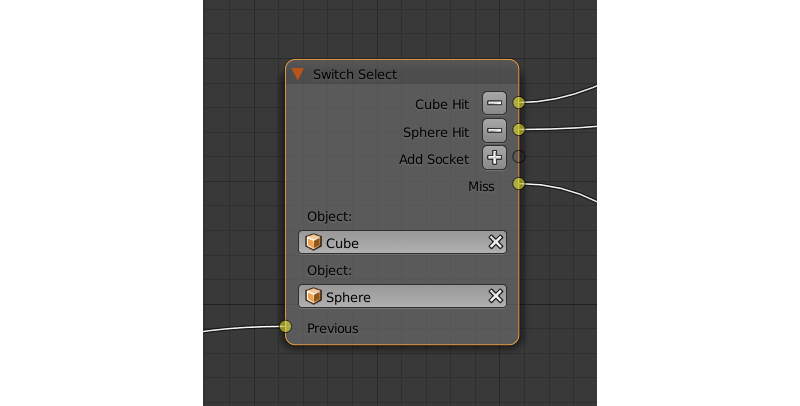
Task: Click the empty socket next to Add Socket
Action: [518, 157]
